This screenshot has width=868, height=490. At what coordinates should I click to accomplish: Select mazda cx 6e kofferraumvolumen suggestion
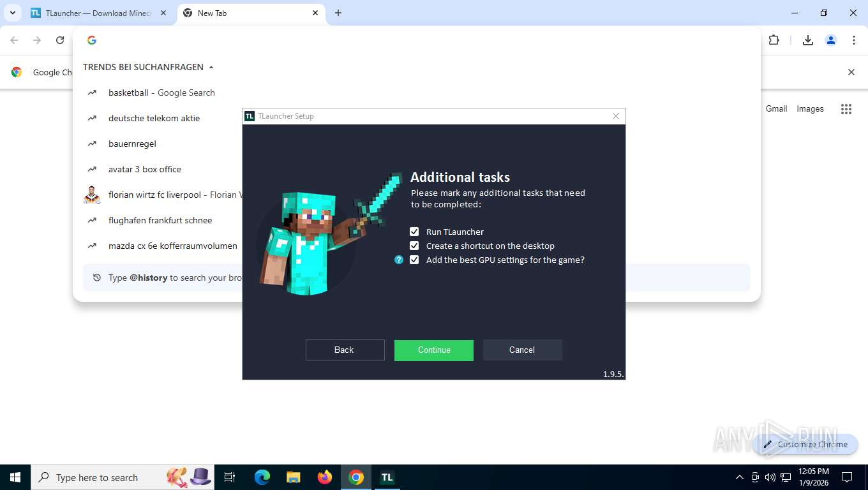tap(172, 246)
